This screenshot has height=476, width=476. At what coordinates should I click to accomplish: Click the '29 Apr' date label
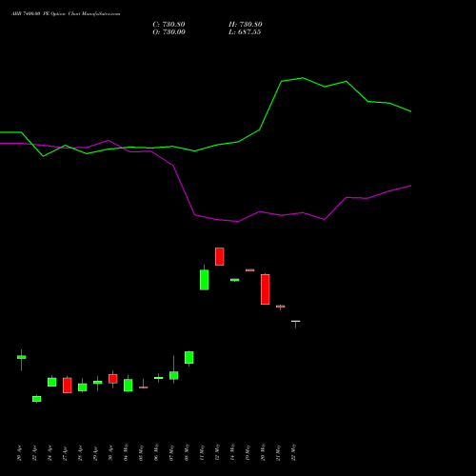[95, 453]
